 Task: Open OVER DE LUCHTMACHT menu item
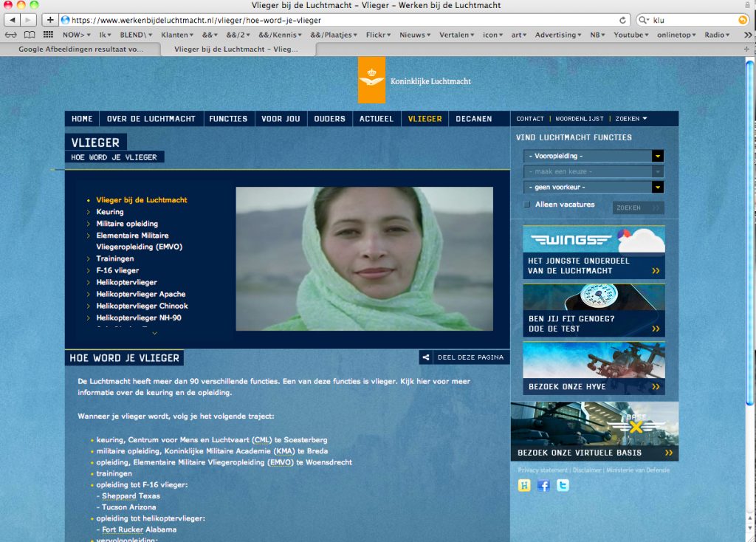point(151,119)
